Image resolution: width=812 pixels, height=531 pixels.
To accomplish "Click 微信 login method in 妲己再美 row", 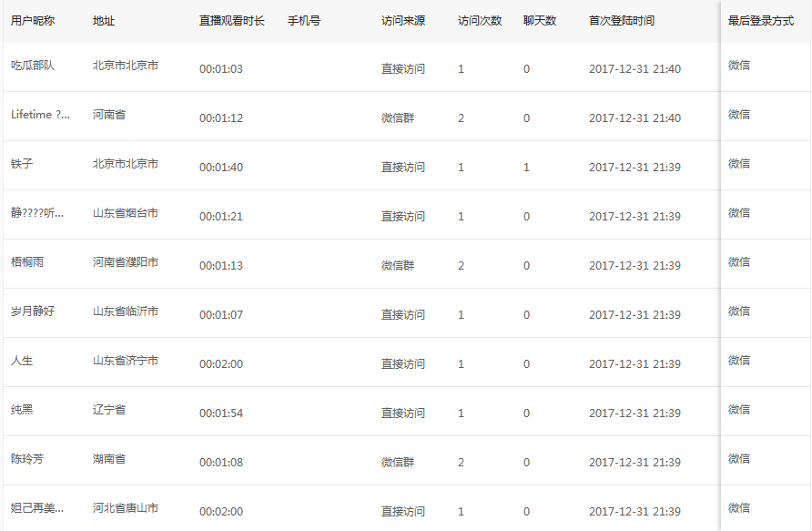I will (739, 508).
